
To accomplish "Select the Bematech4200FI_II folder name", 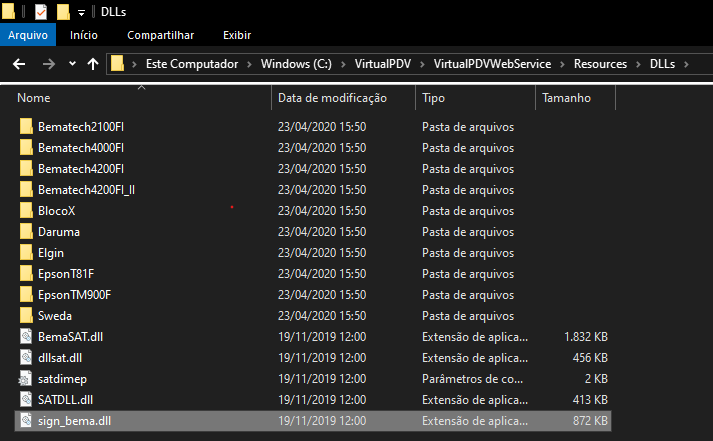I will [86, 190].
